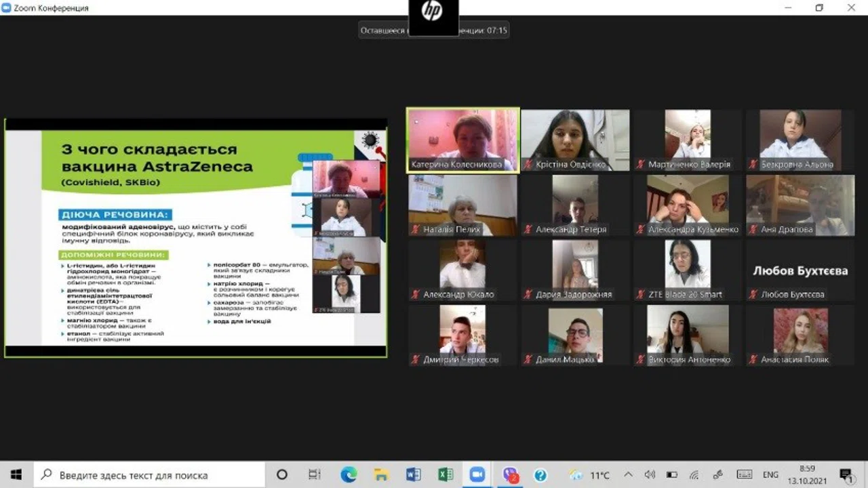Image resolution: width=868 pixels, height=488 pixels.
Task: Restore down the Zoom conference window
Action: [819, 7]
